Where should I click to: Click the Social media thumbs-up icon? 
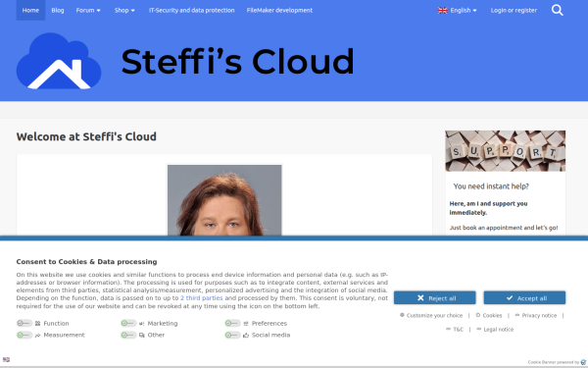pyautogui.click(x=246, y=335)
